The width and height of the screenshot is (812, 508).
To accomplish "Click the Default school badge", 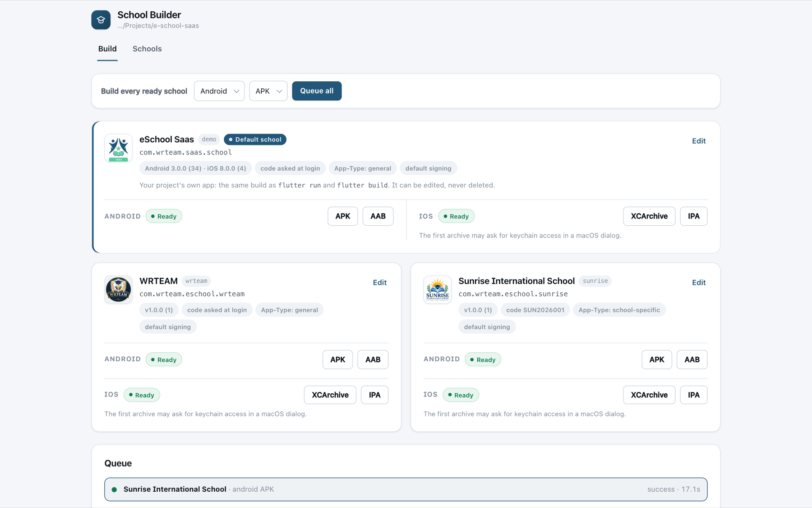I will (x=255, y=140).
